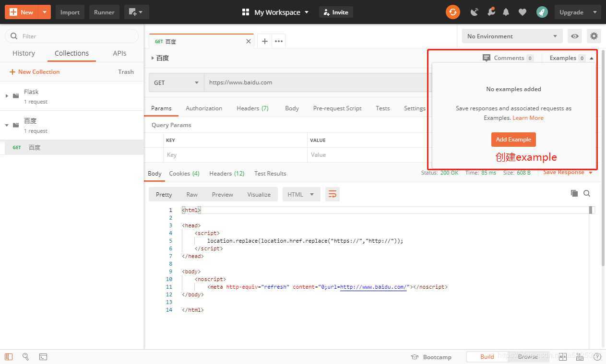Open Test Results tab

point(270,174)
